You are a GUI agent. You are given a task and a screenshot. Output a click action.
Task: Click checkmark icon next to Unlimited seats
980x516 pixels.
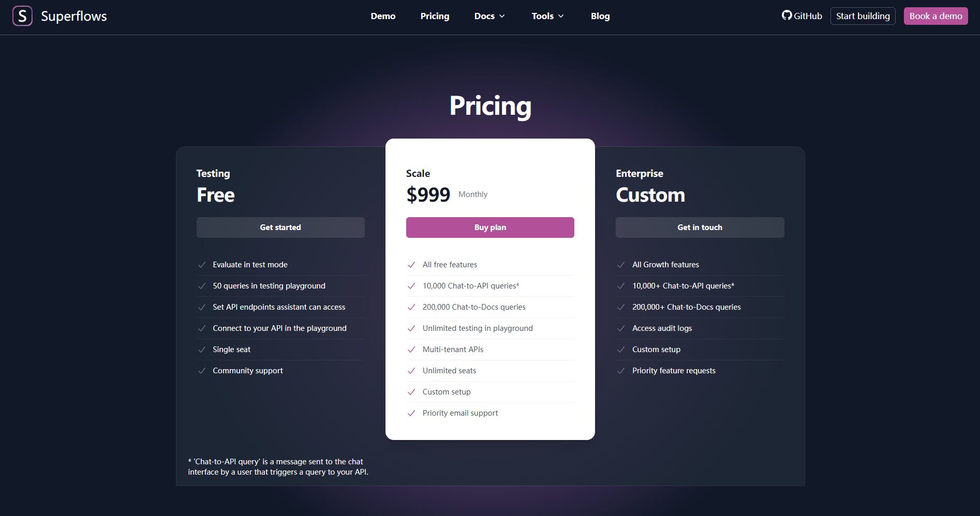[x=411, y=371]
